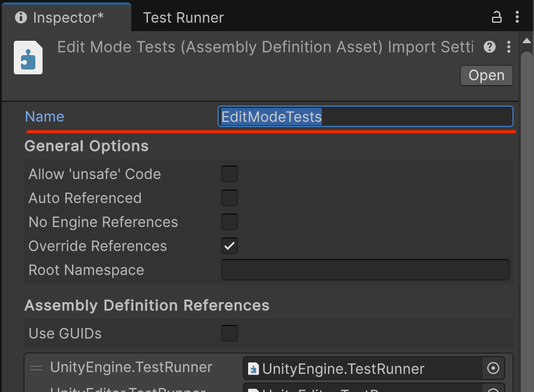The image size is (534, 392).
Task: Click the info icon on Inspector tab
Action: pyautogui.click(x=21, y=17)
